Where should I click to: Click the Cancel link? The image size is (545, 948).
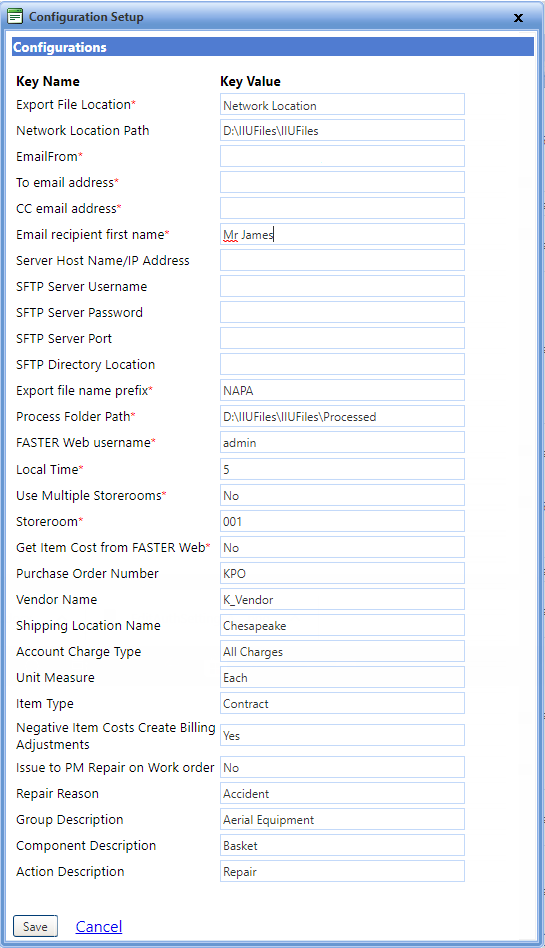point(99,926)
